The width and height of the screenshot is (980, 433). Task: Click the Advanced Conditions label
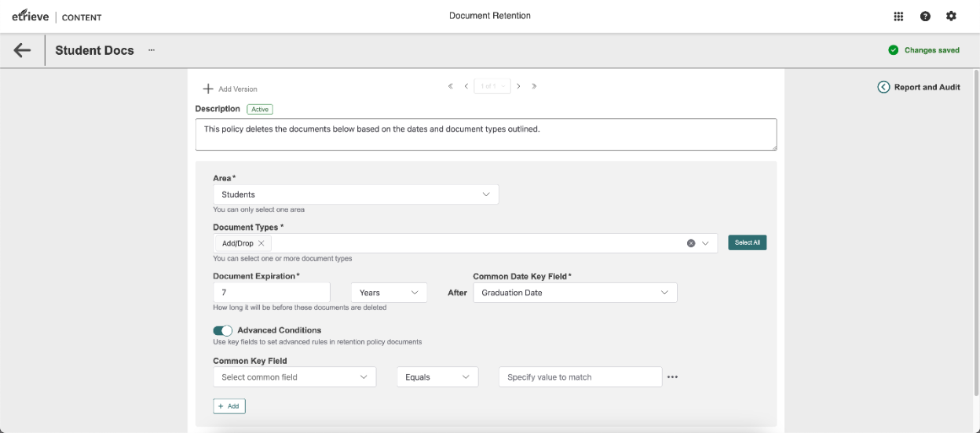tap(279, 330)
